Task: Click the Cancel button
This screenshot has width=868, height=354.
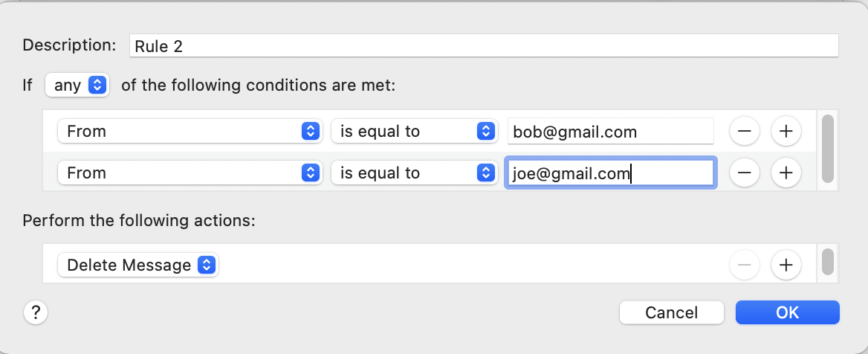Action: pos(671,312)
